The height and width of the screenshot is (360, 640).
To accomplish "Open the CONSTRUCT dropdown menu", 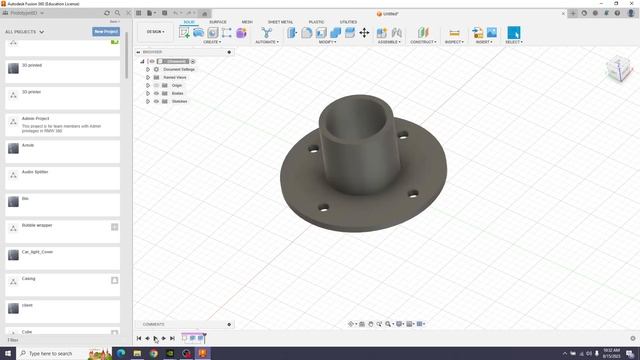I will tap(423, 42).
